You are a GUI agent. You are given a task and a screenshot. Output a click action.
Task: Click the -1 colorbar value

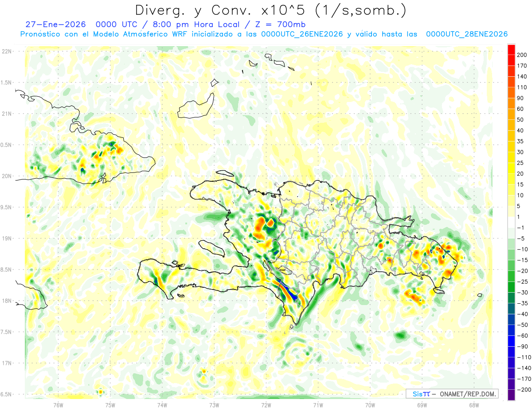tap(520, 228)
